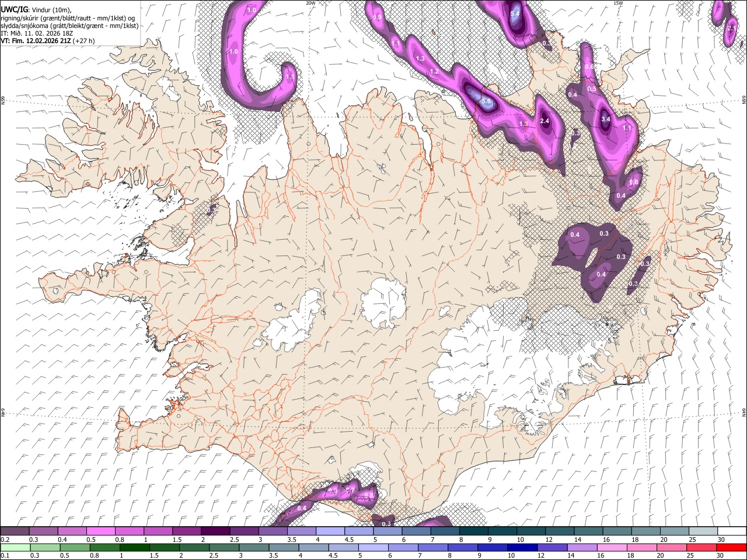747x560 pixels.
Task: Select the light violet rain swatch at 14
Action: 582,548
